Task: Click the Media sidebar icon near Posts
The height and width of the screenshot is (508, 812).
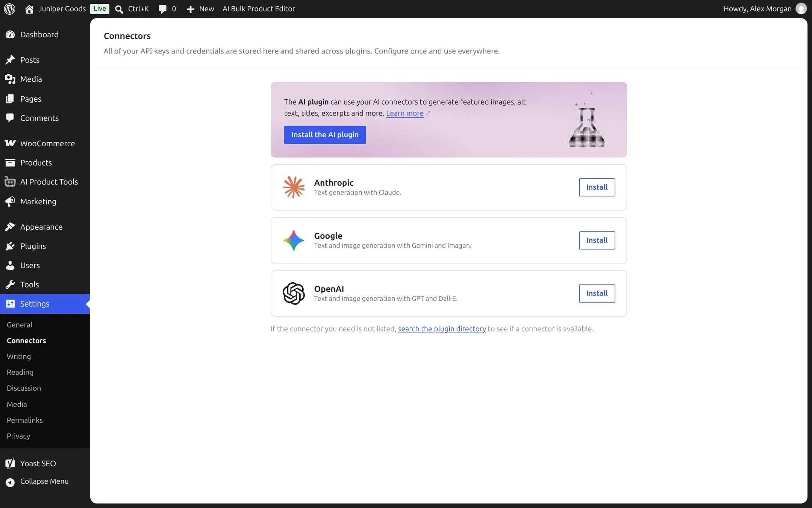Action: pyautogui.click(x=10, y=79)
